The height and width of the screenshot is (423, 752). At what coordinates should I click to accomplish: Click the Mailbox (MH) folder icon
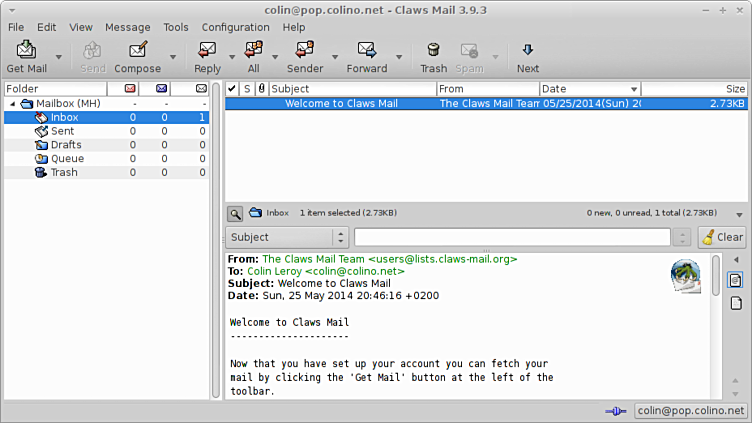tap(27, 104)
